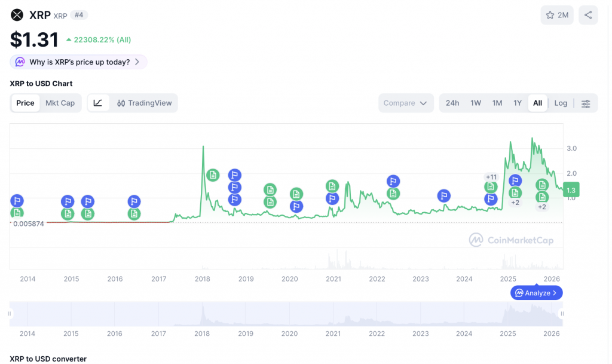Click the green document marker at early 2014

click(x=17, y=213)
